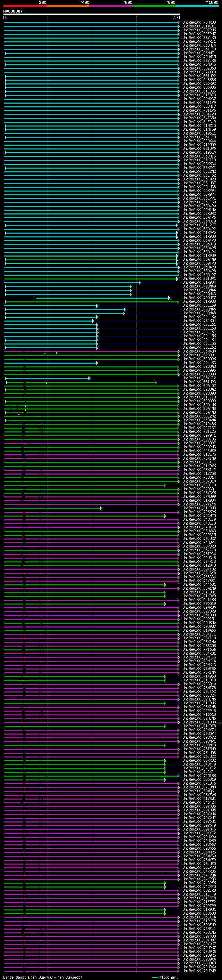Open hit UniRef100_C1E8S6 label

click(x=199, y=91)
